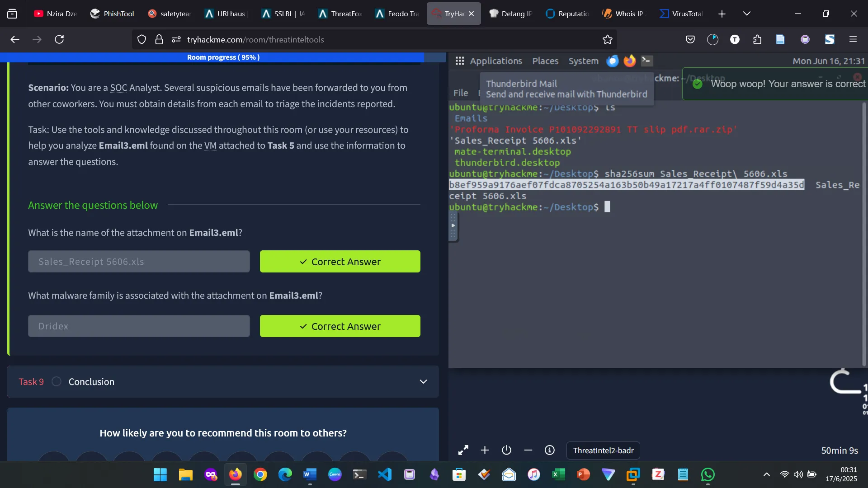This screenshot has height=488, width=868.
Task: Click the Room progress 95% bar
Action: tap(223, 57)
